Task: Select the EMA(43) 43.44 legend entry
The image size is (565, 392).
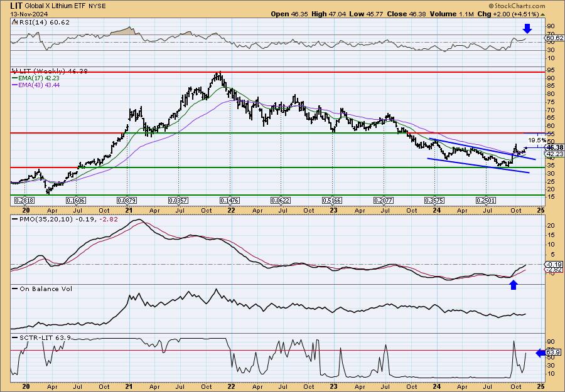Action: coord(36,85)
